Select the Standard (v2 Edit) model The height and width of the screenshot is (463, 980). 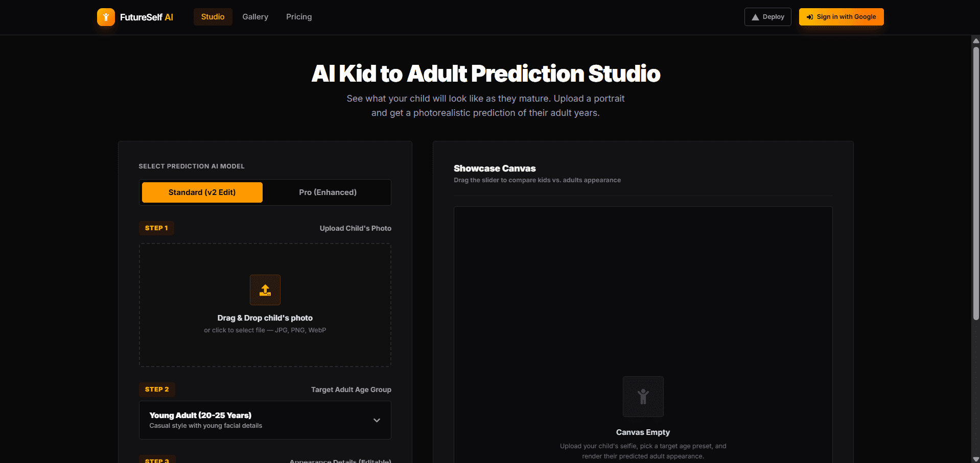pyautogui.click(x=202, y=192)
